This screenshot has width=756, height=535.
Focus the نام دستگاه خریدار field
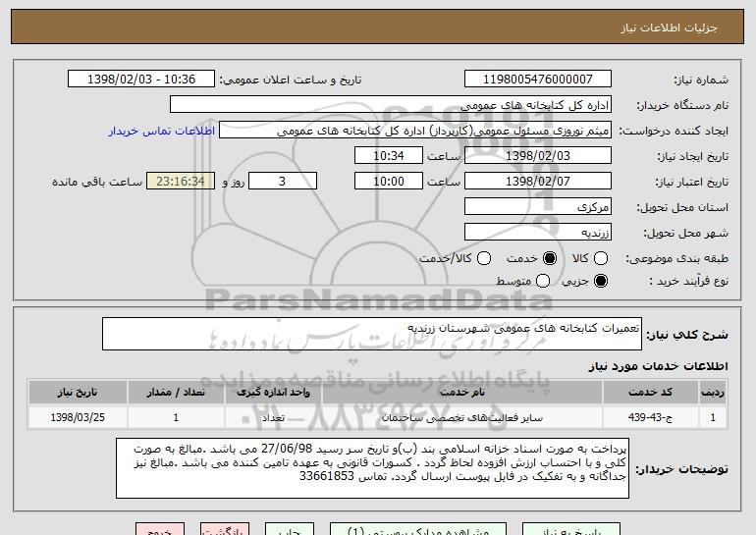click(390, 105)
